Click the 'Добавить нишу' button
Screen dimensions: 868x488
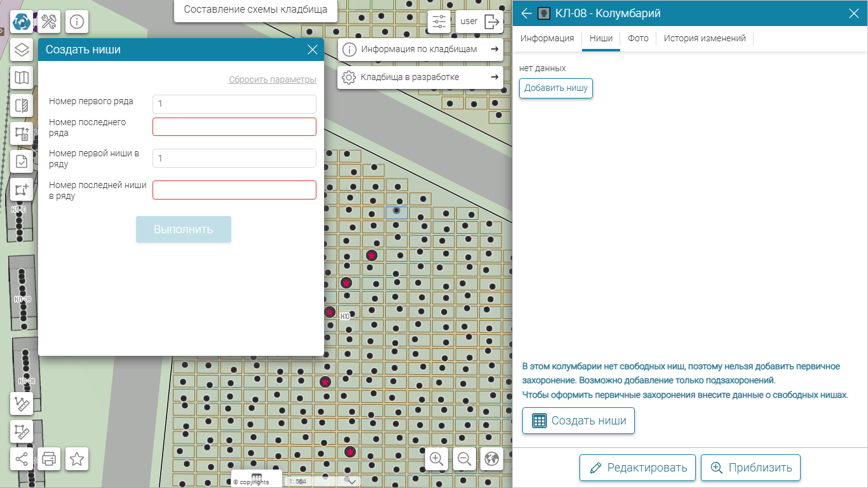556,88
